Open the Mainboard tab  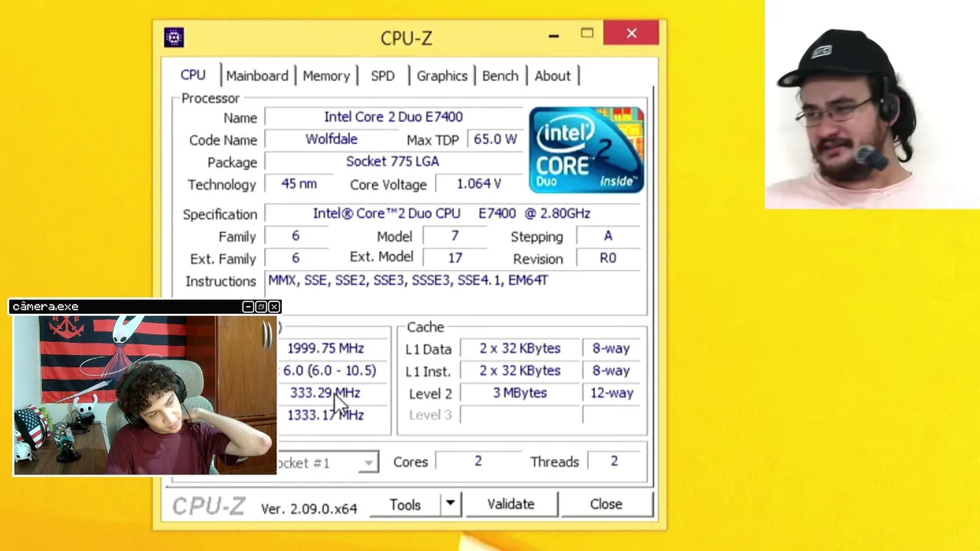coord(257,76)
